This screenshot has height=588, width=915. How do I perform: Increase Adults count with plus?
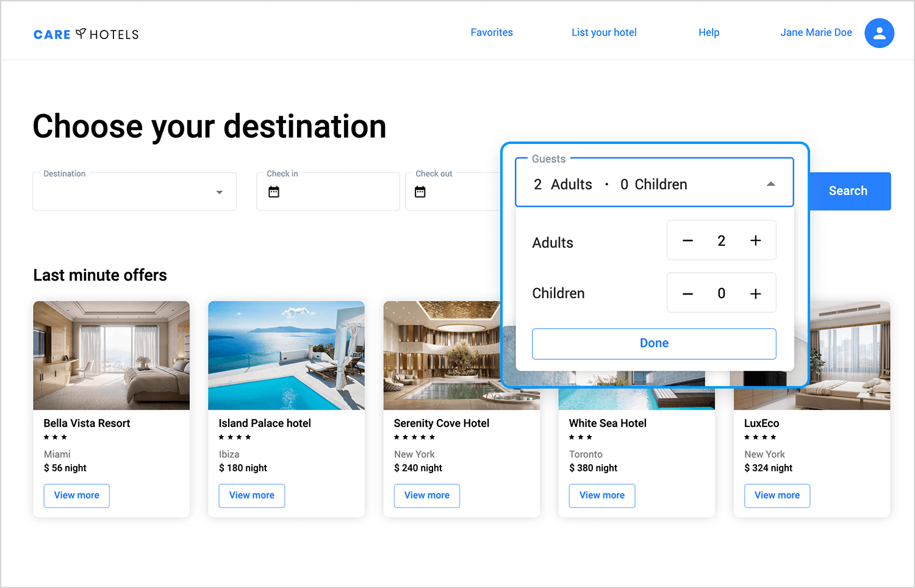tap(755, 240)
